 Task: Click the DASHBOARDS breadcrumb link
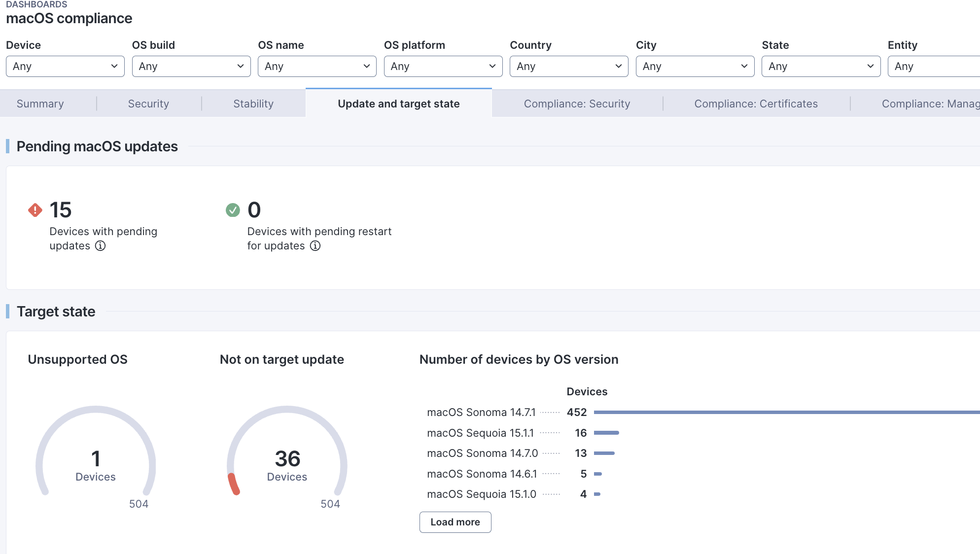point(36,4)
